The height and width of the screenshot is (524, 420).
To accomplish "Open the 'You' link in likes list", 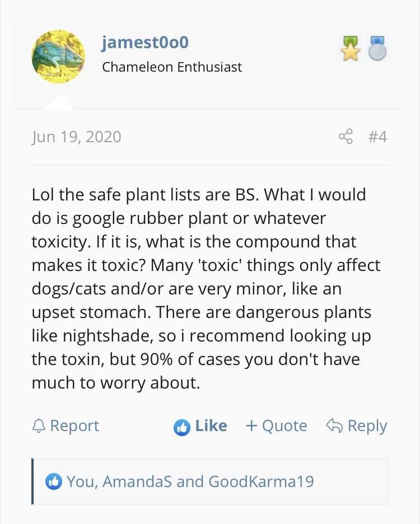I will pos(82,481).
